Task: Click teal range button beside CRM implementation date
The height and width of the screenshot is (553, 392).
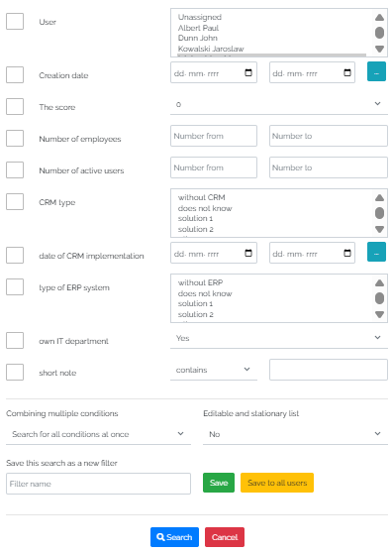Action: tap(376, 252)
